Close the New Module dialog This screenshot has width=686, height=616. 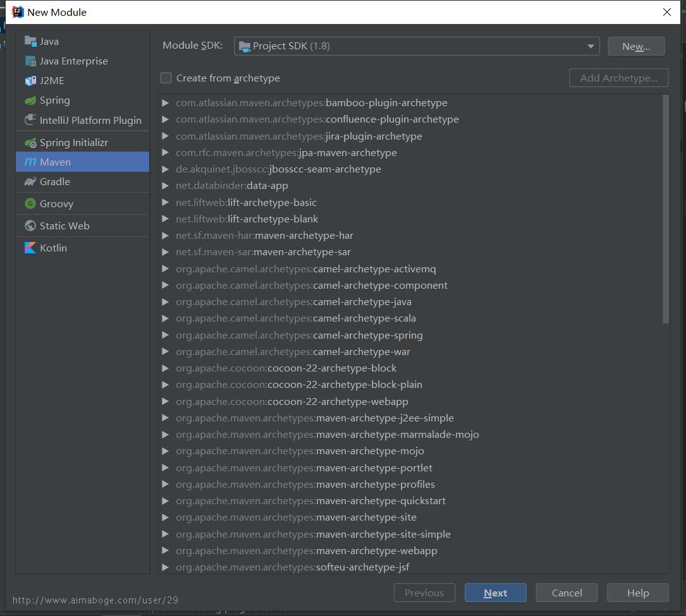667,12
